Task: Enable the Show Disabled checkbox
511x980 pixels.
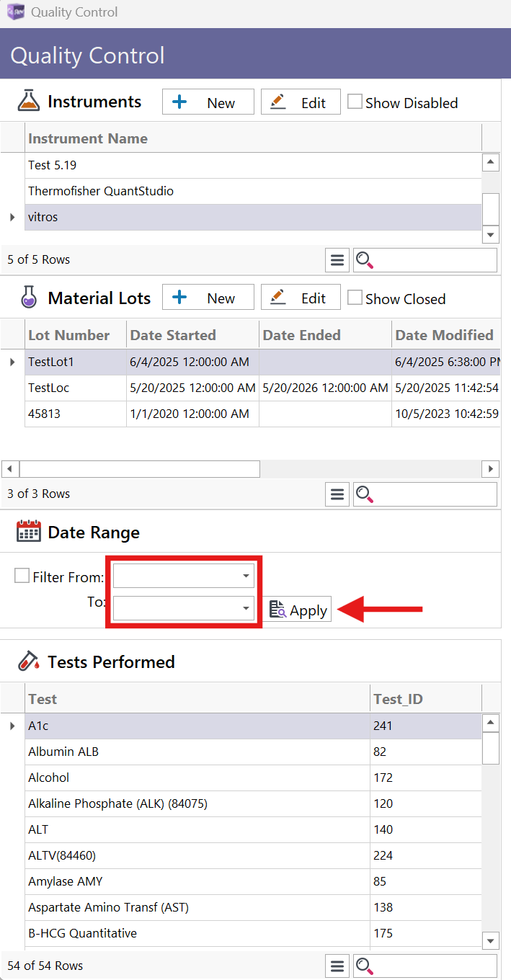Action: [355, 102]
